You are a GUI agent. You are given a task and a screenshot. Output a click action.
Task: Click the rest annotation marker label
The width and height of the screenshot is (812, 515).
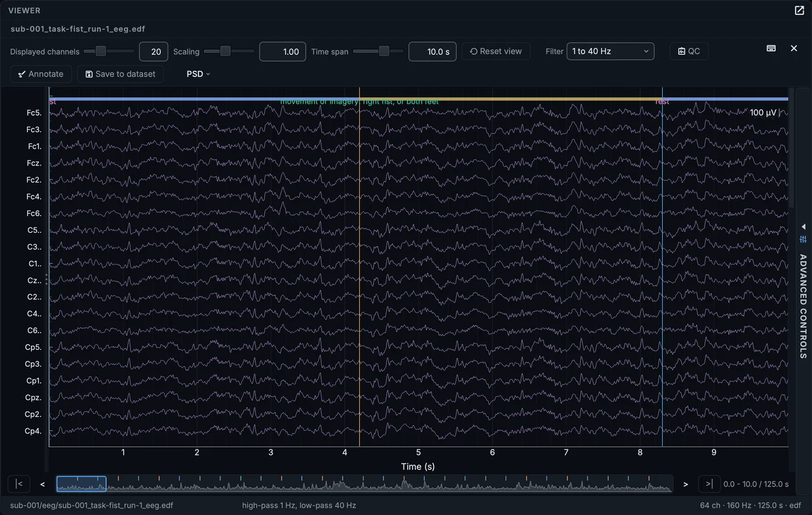click(x=662, y=101)
